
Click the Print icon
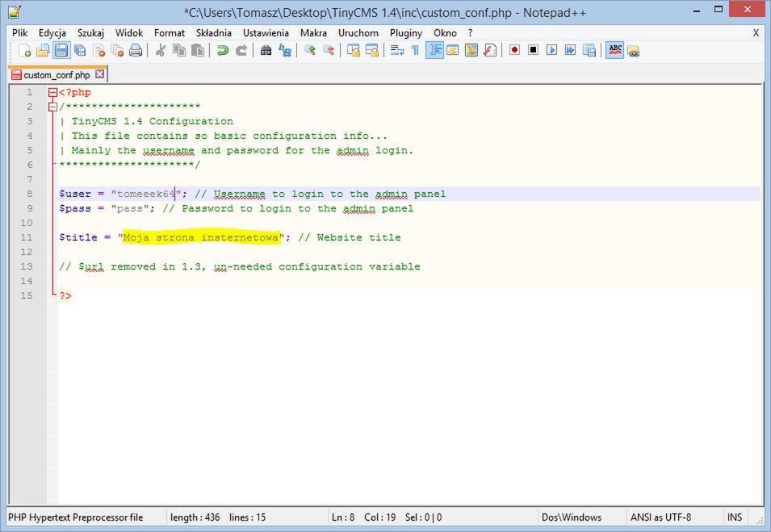tap(136, 50)
